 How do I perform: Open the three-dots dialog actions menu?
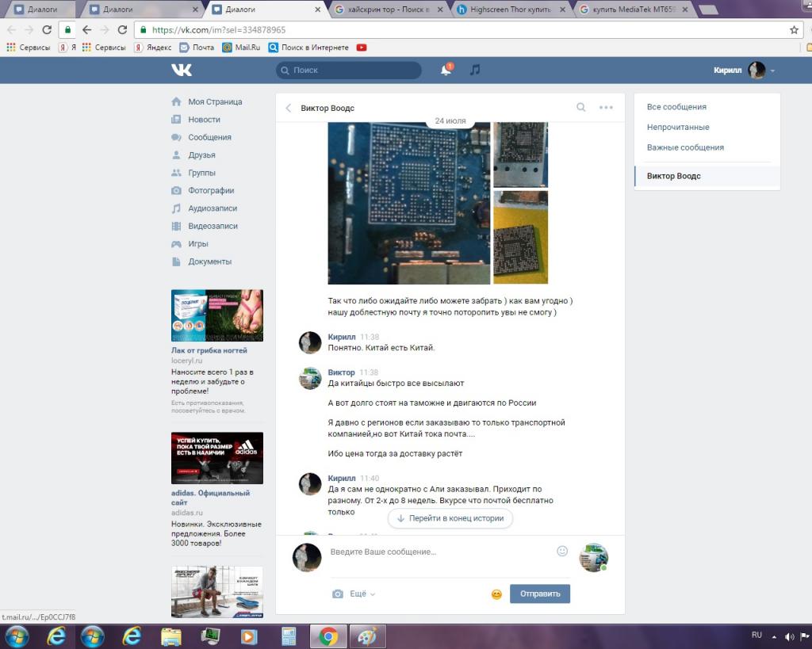coord(606,108)
